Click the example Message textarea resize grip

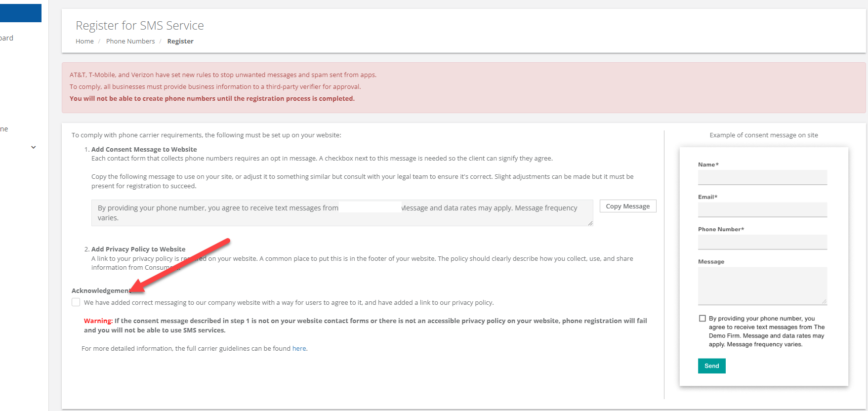point(824,301)
